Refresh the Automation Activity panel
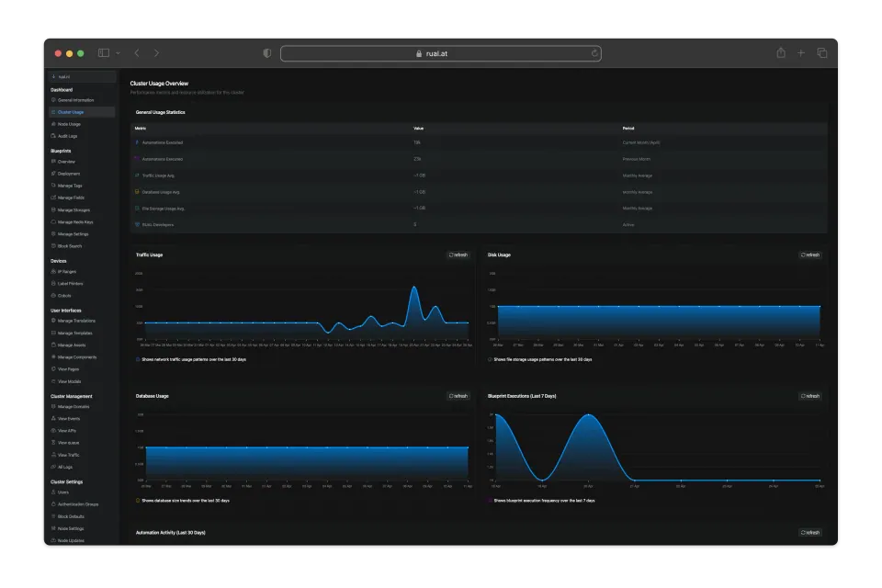This screenshot has width=882, height=588. pos(810,532)
